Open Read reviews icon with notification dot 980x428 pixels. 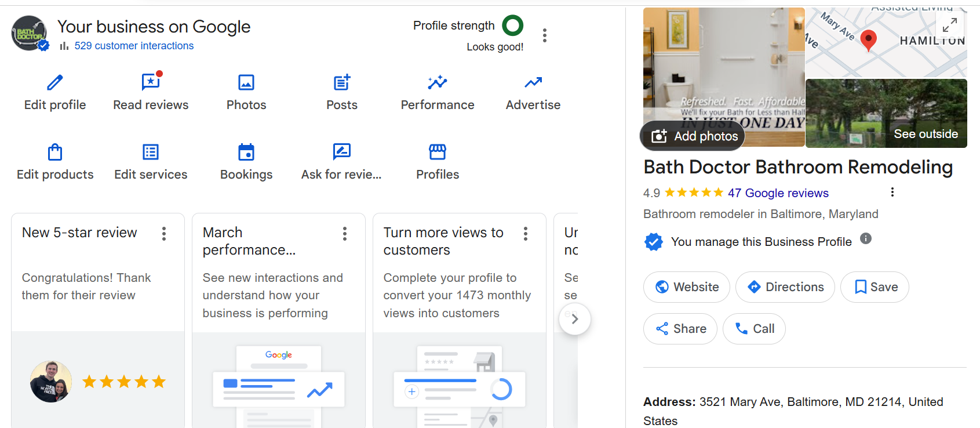click(x=151, y=82)
